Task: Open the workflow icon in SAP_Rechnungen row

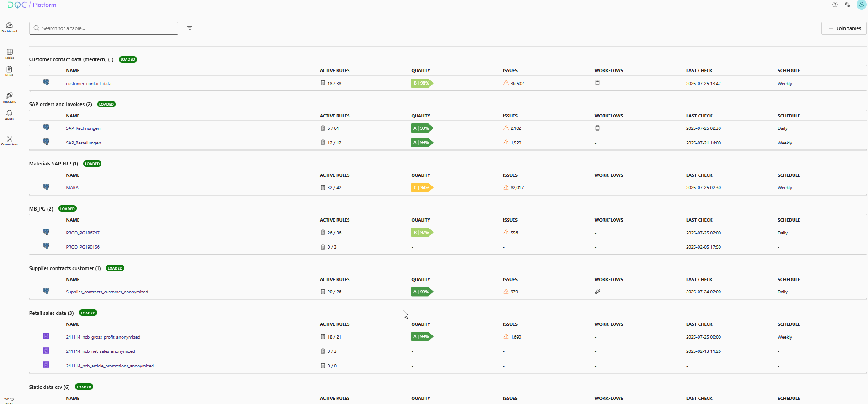Action: (598, 128)
